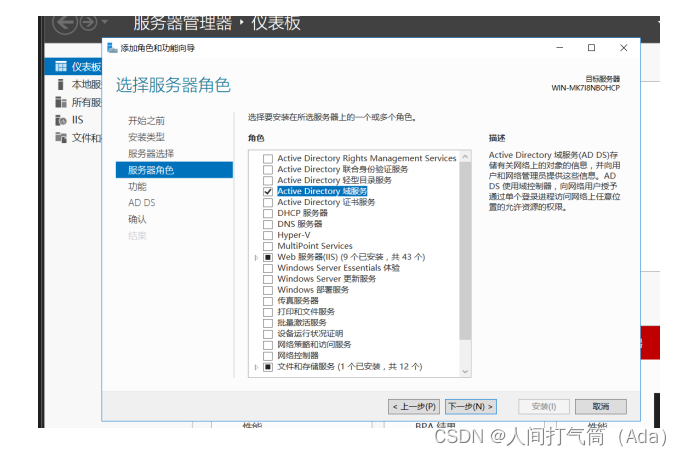The height and width of the screenshot is (456, 682).
Task: Click the forward arrow in Server Manager
Action: [x=88, y=22]
